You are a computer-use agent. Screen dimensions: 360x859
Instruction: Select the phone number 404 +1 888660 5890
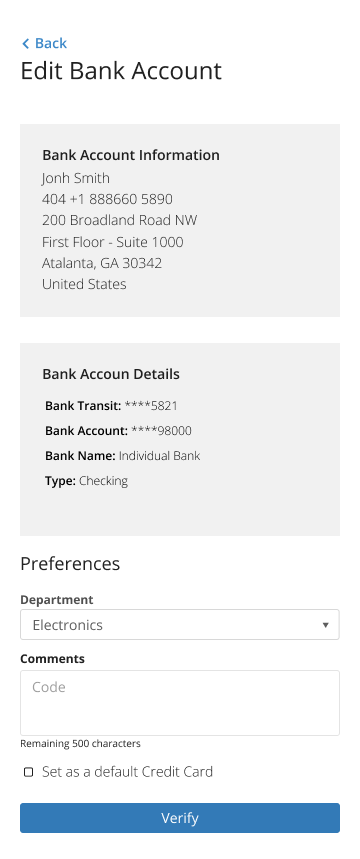pos(107,199)
